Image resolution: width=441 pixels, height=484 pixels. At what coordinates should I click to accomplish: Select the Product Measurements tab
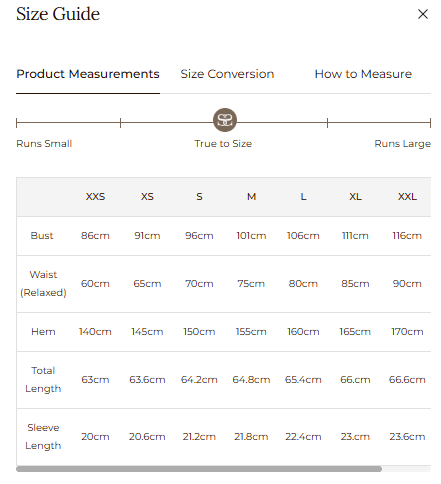(x=88, y=74)
